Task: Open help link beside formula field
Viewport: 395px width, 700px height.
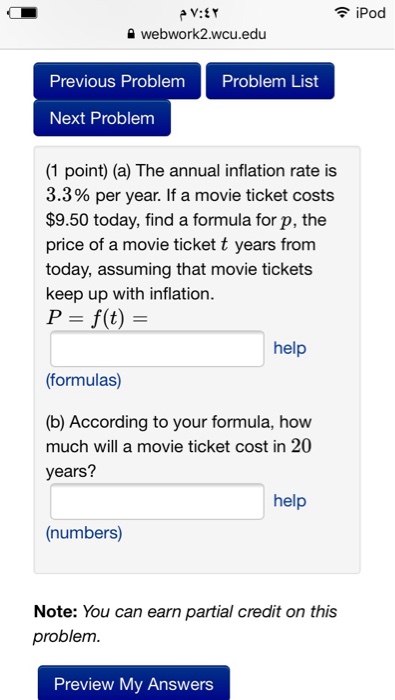Action: point(290,348)
